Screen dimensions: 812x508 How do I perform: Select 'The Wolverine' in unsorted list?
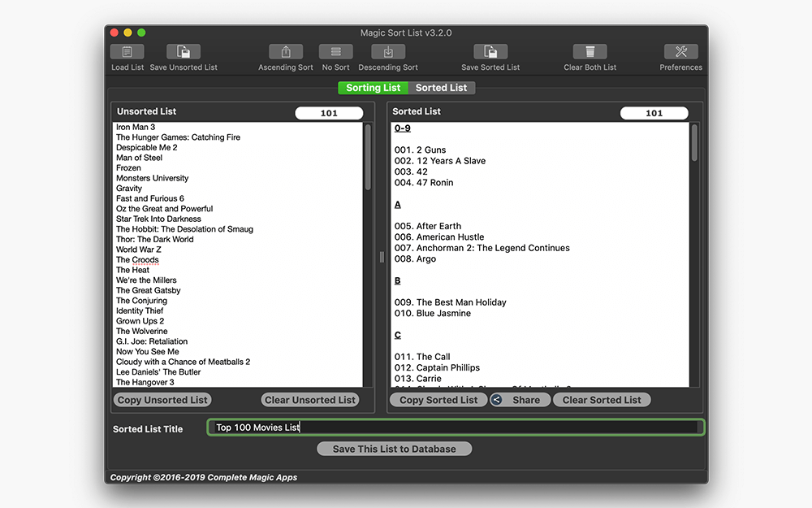(x=142, y=331)
